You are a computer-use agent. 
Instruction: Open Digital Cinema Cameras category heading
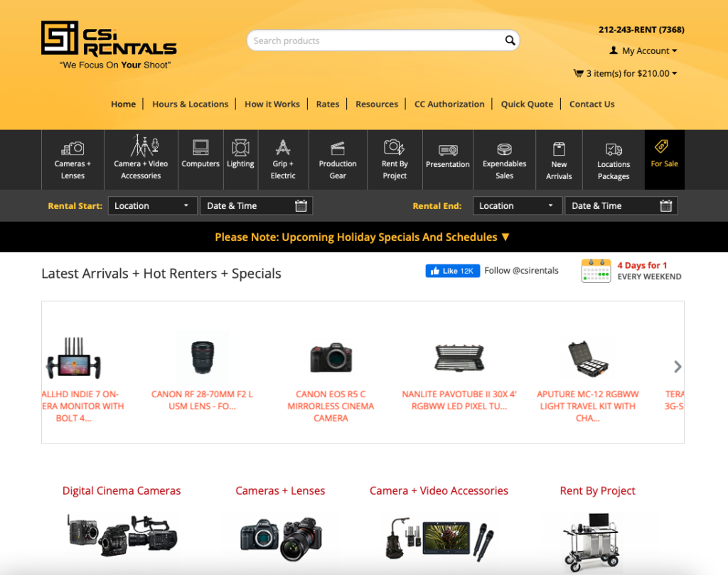122,490
